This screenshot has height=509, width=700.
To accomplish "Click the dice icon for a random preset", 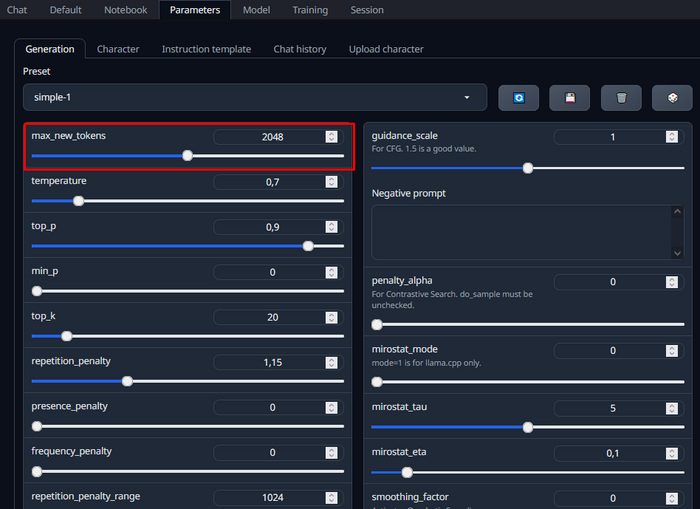I will point(672,98).
